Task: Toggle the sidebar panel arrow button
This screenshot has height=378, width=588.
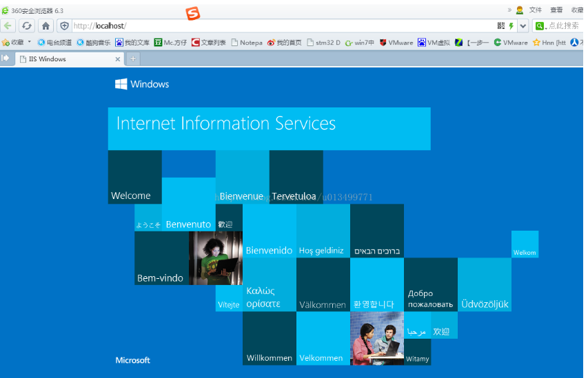Action: click(6, 58)
